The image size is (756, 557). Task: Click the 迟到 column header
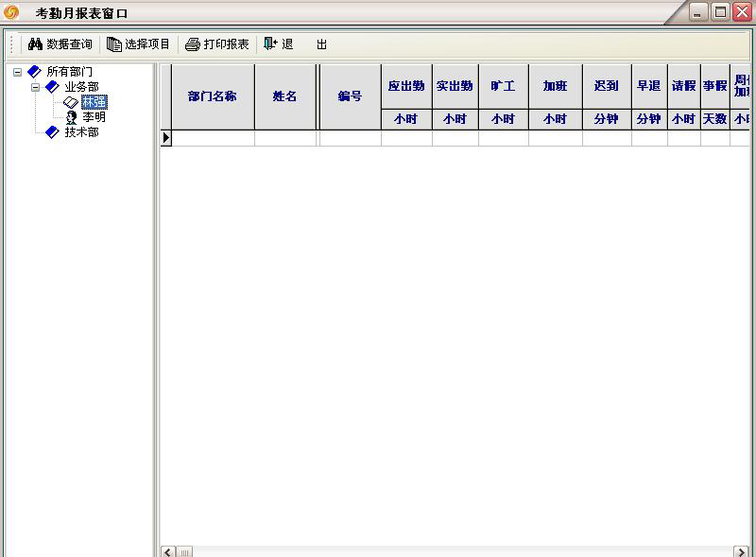pos(607,86)
